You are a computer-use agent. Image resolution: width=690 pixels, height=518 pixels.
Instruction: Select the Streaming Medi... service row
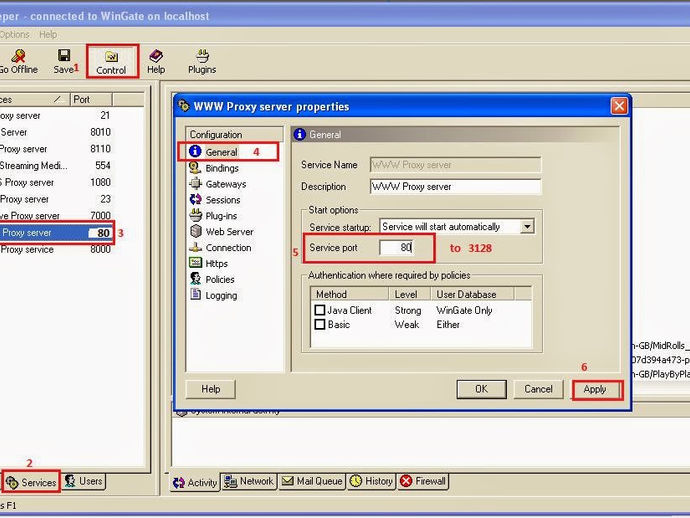click(56, 166)
